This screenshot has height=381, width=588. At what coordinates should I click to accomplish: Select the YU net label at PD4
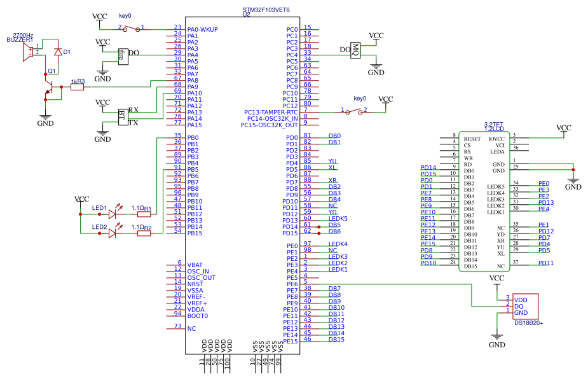click(x=332, y=162)
